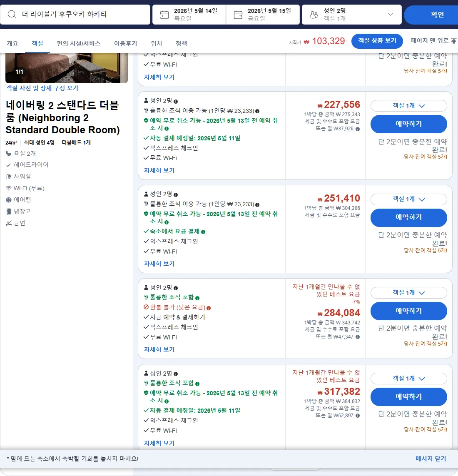Click the 확인 search button

tap(431, 15)
